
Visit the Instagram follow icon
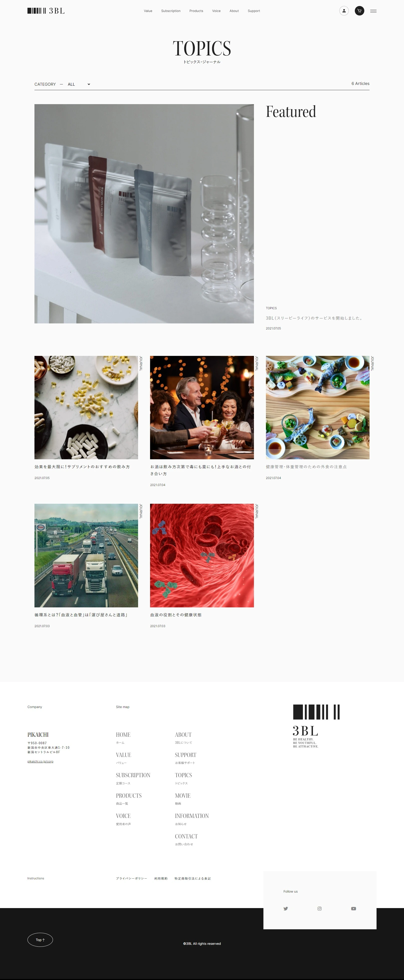320,909
